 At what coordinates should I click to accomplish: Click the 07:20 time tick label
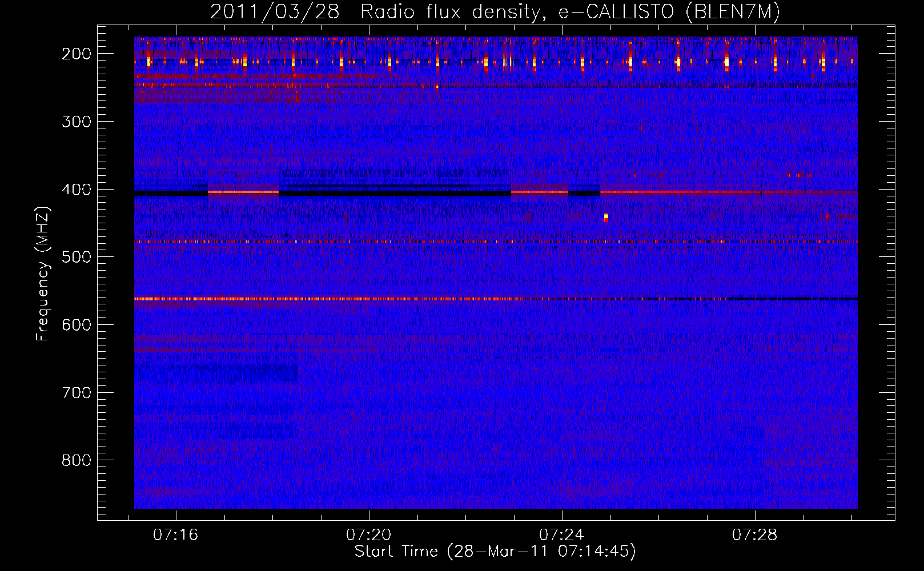coord(369,534)
